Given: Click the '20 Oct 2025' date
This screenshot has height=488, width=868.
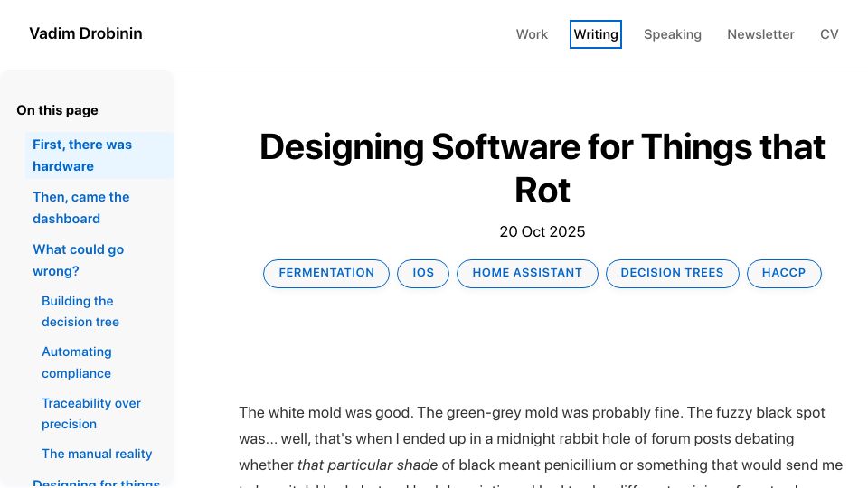Looking at the screenshot, I should 542,232.
